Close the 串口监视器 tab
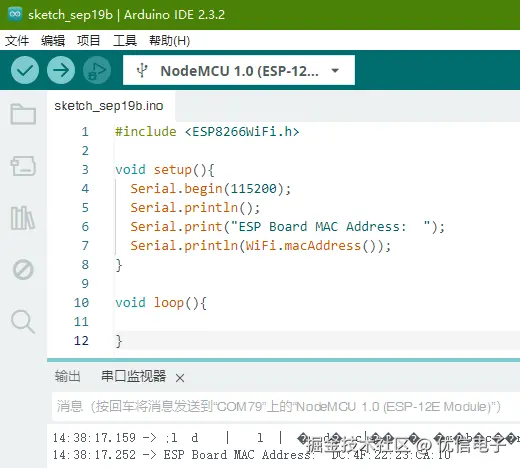The height and width of the screenshot is (468, 520). pyautogui.click(x=180, y=378)
